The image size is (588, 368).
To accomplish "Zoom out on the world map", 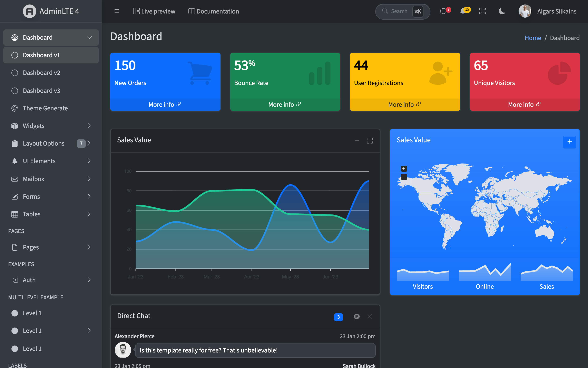I will 404,177.
